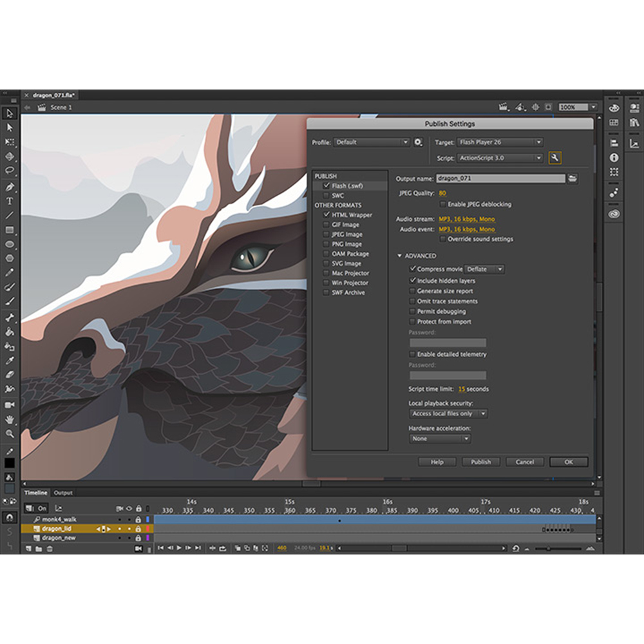Pick the Lasso tool
The image size is (644, 644).
10,171
